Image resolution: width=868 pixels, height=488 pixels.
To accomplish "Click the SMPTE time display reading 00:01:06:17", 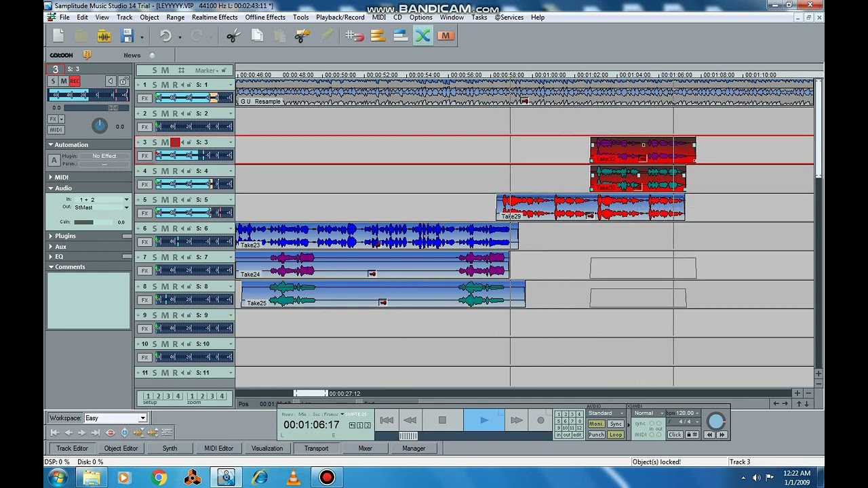I will [x=311, y=425].
